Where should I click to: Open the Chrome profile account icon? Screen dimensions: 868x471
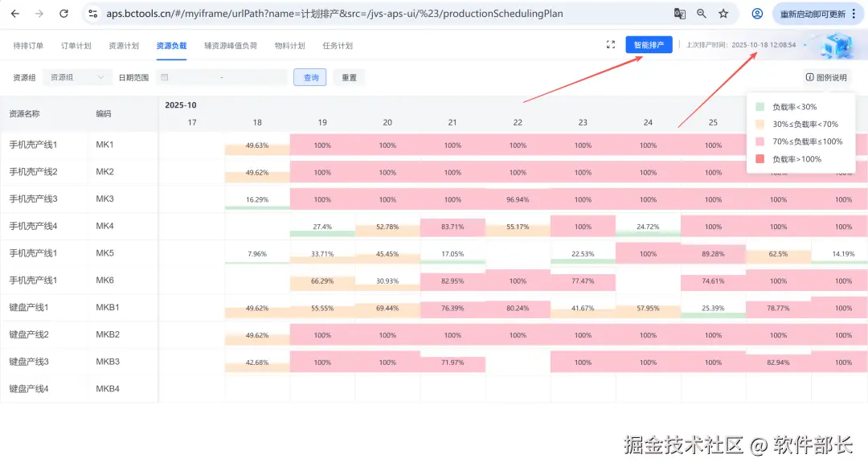coord(756,14)
